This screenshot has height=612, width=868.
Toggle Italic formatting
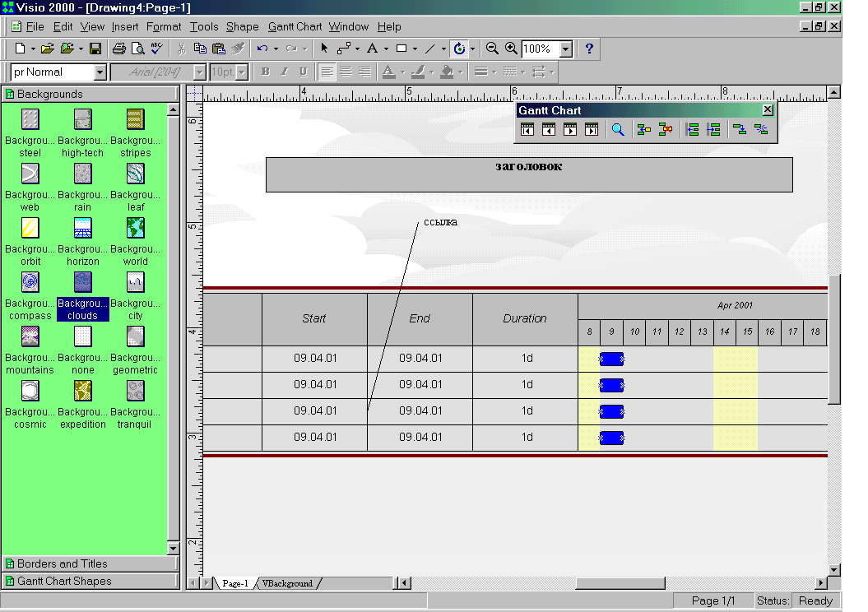point(285,72)
